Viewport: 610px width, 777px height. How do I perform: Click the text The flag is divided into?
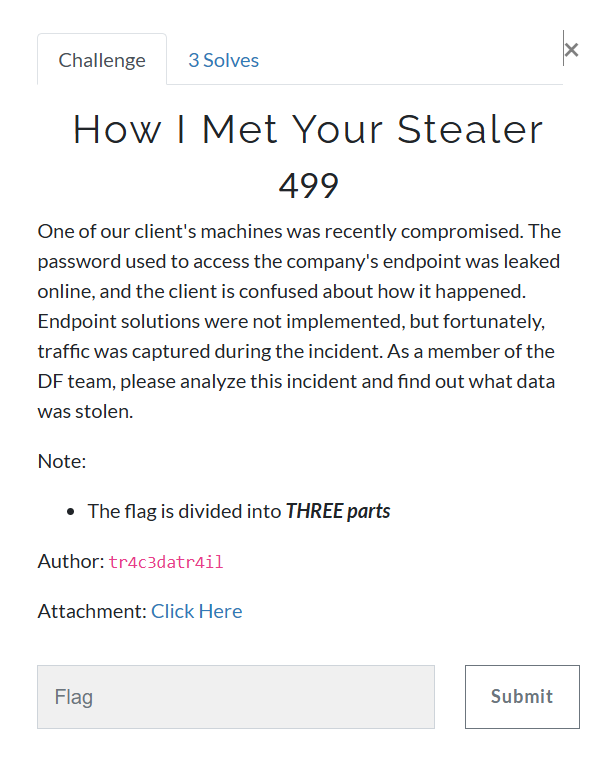pos(184,511)
